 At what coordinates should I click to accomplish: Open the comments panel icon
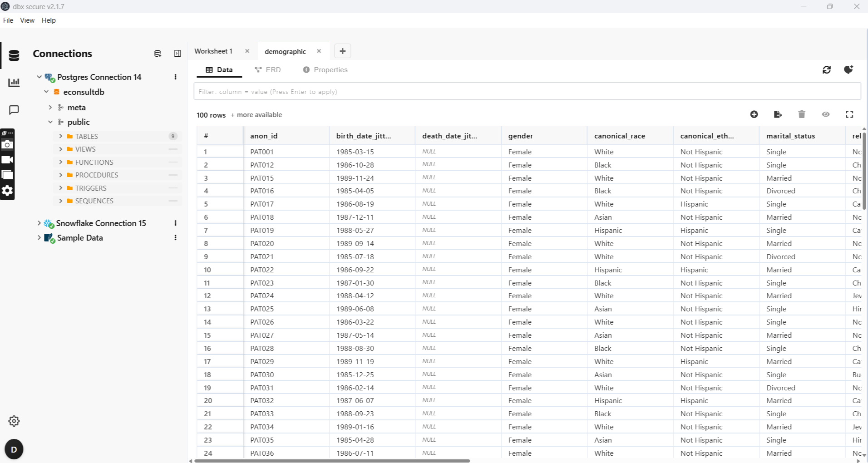click(13, 110)
